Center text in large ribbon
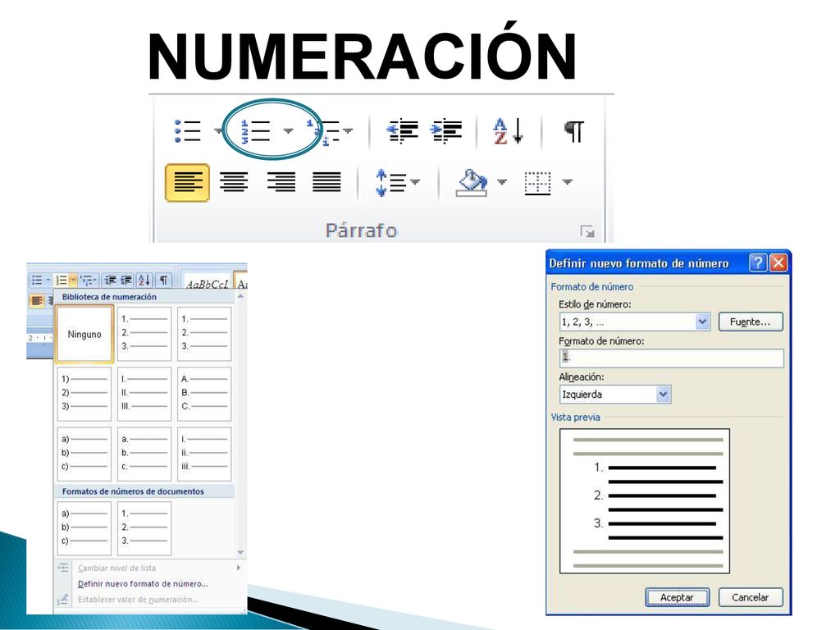This screenshot has height=630, width=840. tap(234, 182)
